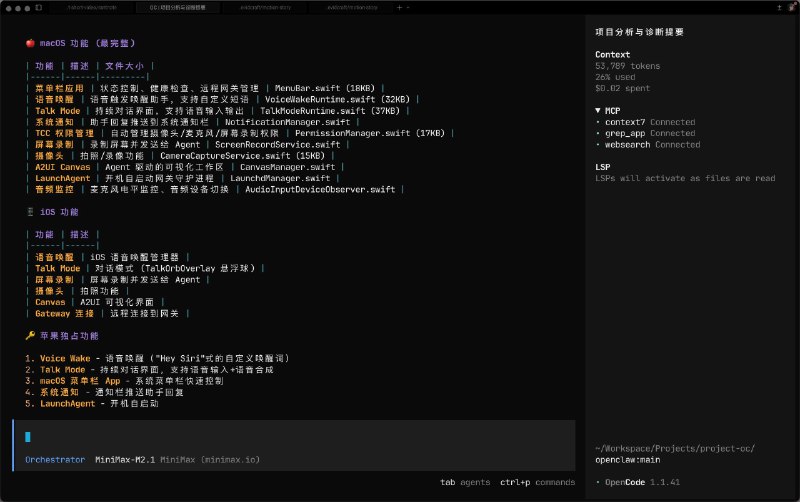800x502 pixels.
Task: Click 'tab agents' shortcut hint
Action: (x=465, y=482)
